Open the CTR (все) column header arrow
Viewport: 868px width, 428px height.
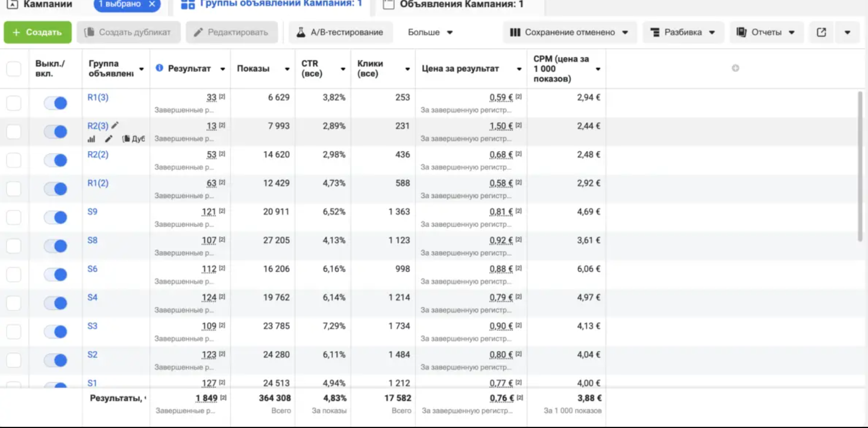coord(343,69)
